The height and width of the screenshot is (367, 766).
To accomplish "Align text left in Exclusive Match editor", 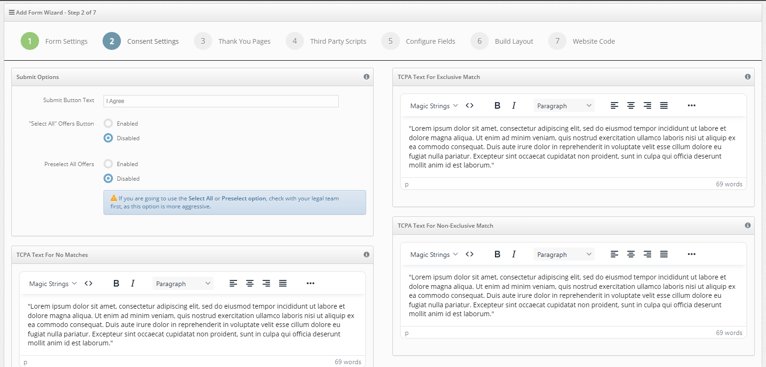I will click(615, 105).
